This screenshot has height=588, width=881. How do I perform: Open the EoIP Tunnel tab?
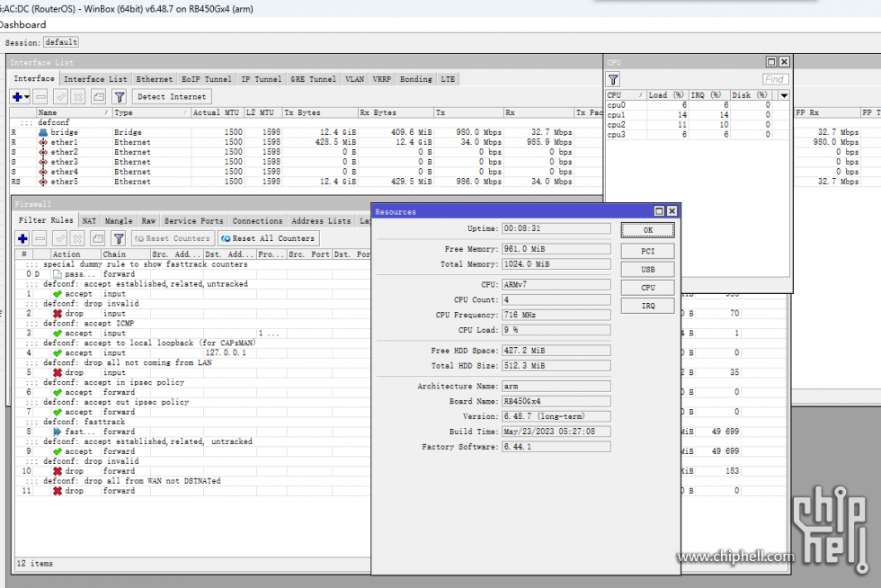206,79
